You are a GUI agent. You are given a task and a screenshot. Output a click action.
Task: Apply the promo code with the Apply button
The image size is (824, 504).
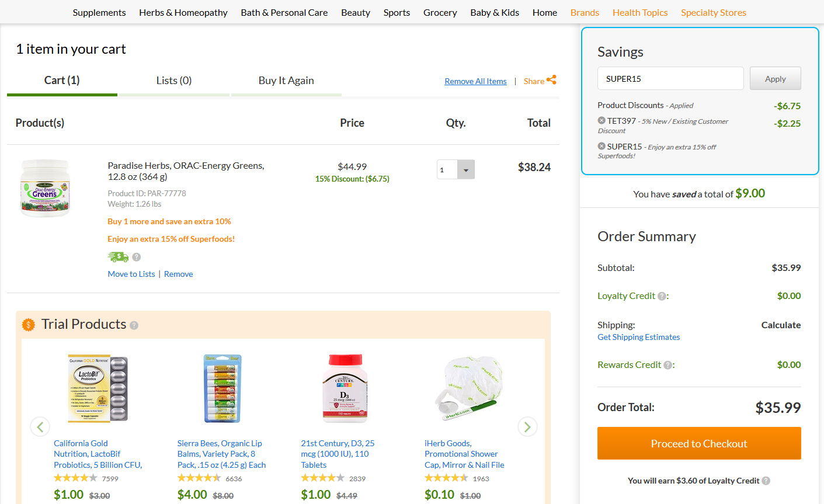click(776, 78)
